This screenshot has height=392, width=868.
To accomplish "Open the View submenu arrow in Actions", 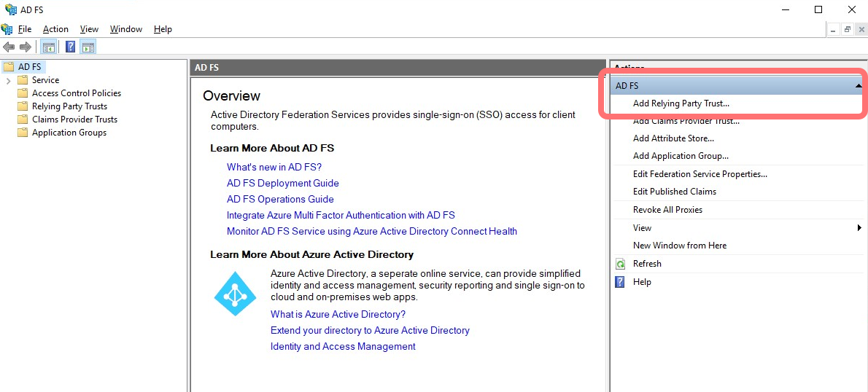I will click(x=859, y=228).
